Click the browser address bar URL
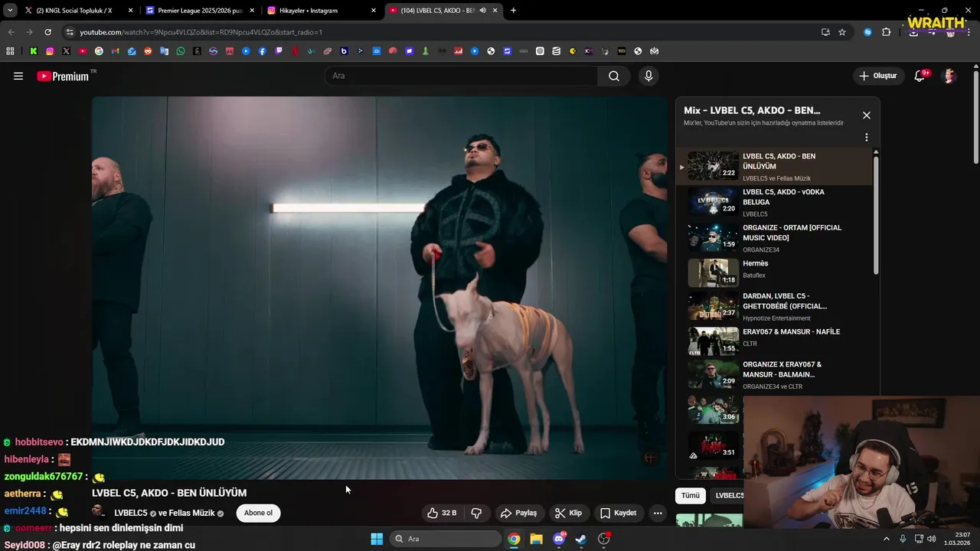This screenshot has height=551, width=980. tap(201, 32)
